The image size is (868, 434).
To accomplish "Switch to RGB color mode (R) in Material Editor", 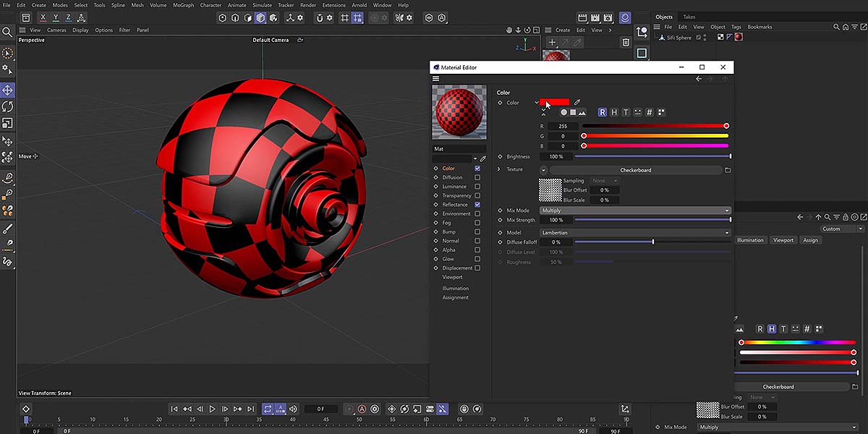I will coord(602,112).
